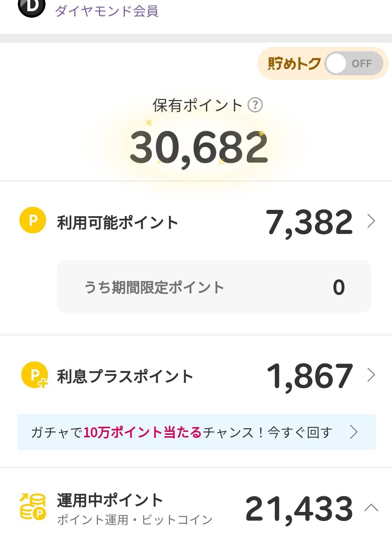Collapse the 運用中ポイント section with up chevron
The width and height of the screenshot is (392, 537).
click(371, 507)
